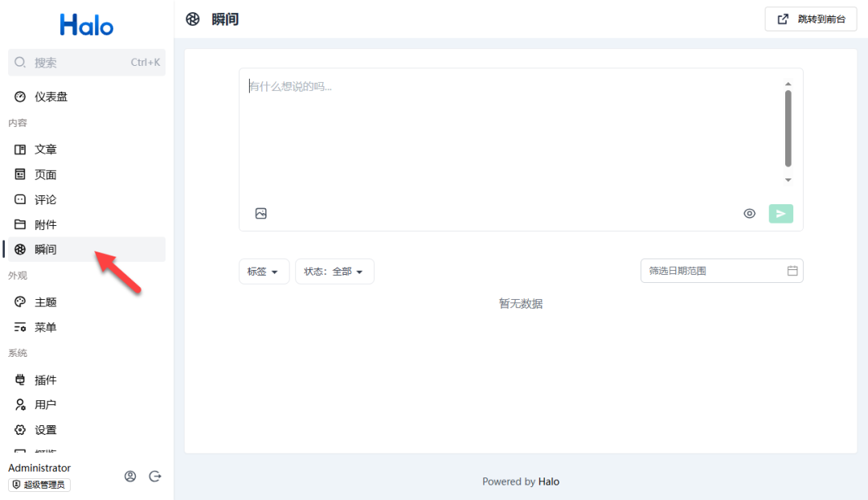Viewport: 868px width, 500px height.
Task: Select the 瞬间 moments menu item
Action: pyautogui.click(x=86, y=249)
